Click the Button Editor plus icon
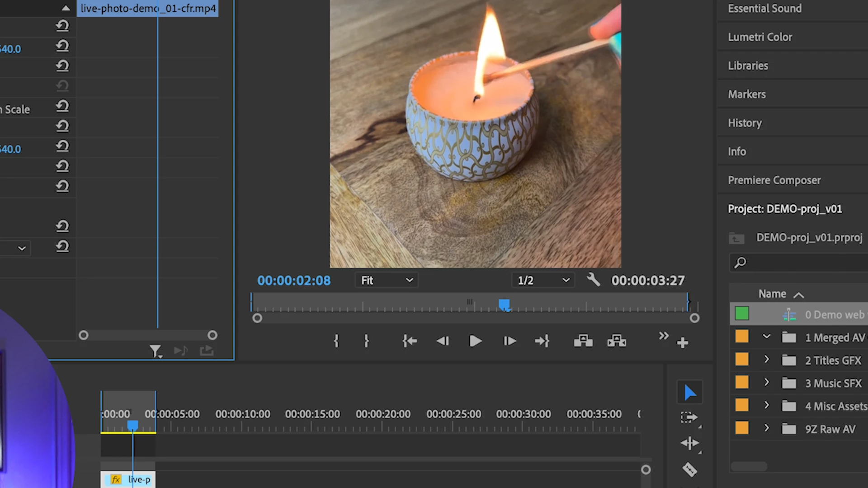This screenshot has height=488, width=868. [683, 343]
